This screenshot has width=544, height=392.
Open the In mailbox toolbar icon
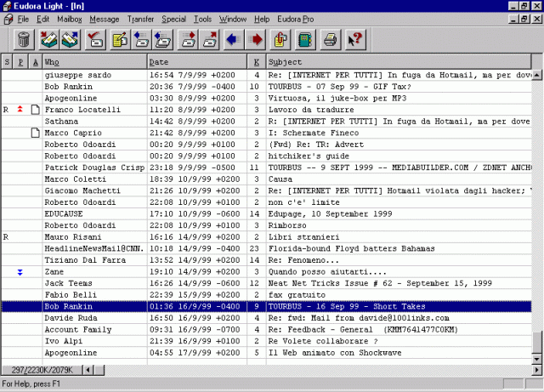(48, 40)
